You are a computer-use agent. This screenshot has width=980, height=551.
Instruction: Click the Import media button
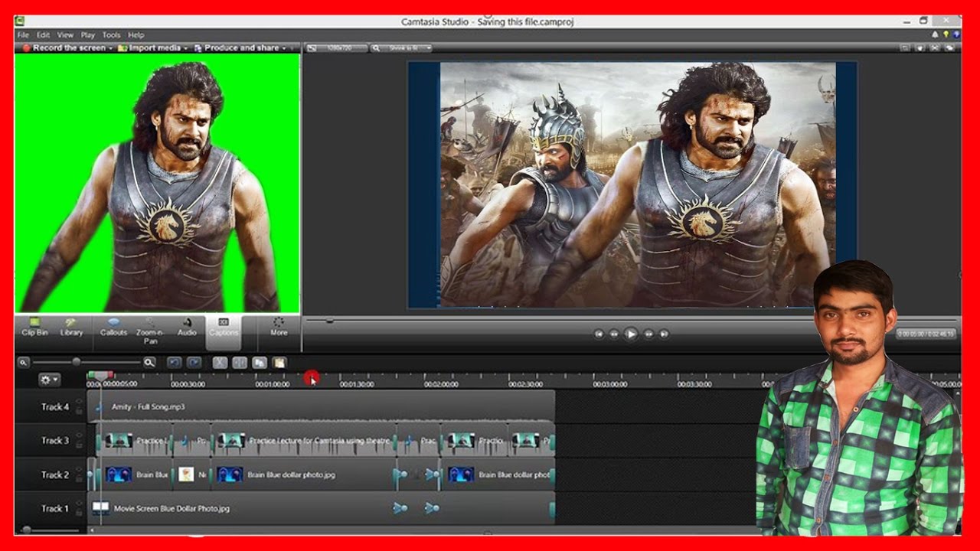(149, 48)
